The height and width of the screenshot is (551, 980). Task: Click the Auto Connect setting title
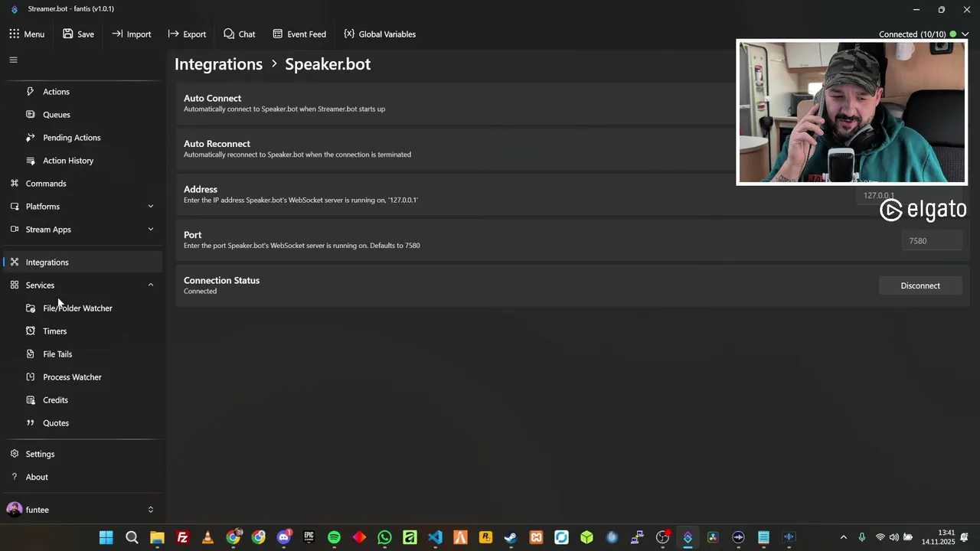212,99
